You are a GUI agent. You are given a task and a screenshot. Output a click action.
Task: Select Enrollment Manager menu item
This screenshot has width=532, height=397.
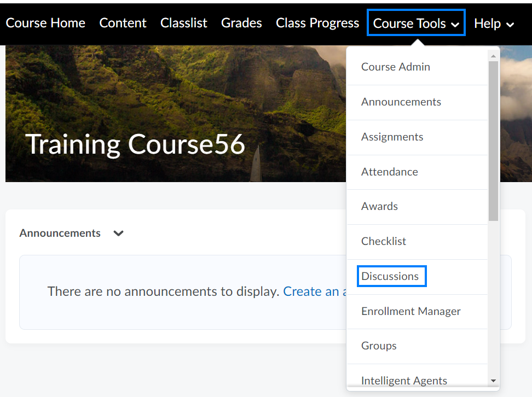point(410,311)
